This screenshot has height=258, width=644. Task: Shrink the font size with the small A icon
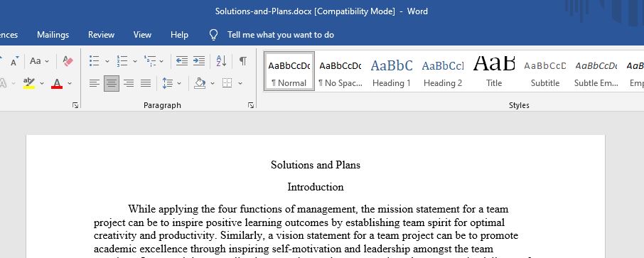pos(14,61)
